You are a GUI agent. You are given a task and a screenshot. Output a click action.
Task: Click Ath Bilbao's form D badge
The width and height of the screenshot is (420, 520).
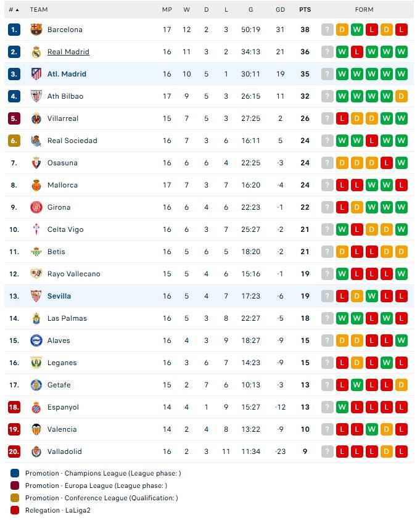tap(401, 96)
